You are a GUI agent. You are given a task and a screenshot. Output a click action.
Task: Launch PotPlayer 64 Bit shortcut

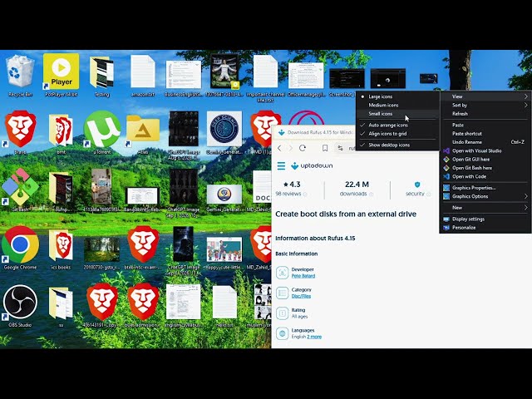tap(61, 76)
